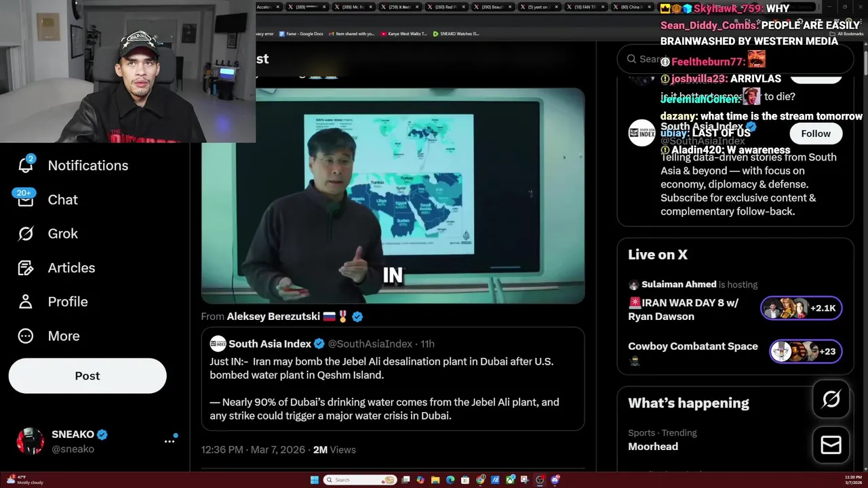The image size is (868, 488).
Task: Switch to the '(80) China' browser tab
Action: pyautogui.click(x=633, y=7)
